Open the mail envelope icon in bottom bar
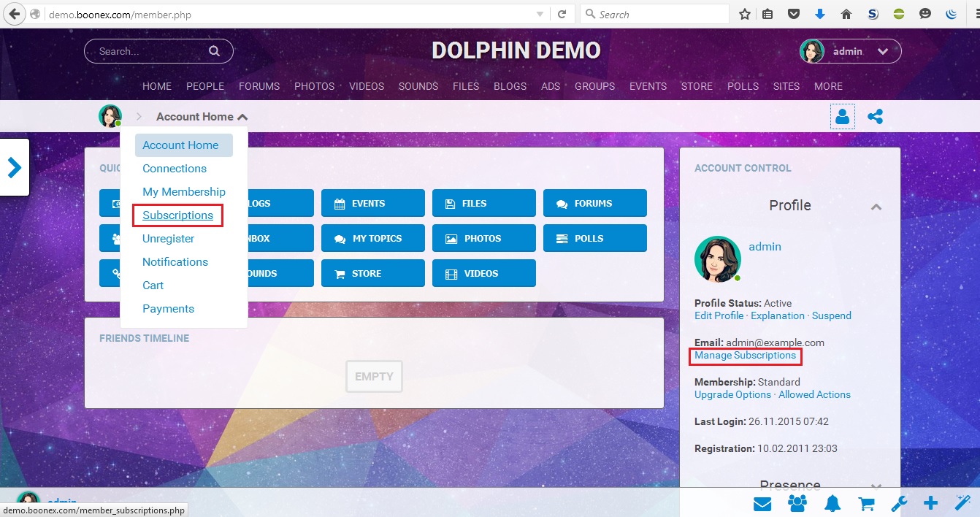 click(762, 503)
